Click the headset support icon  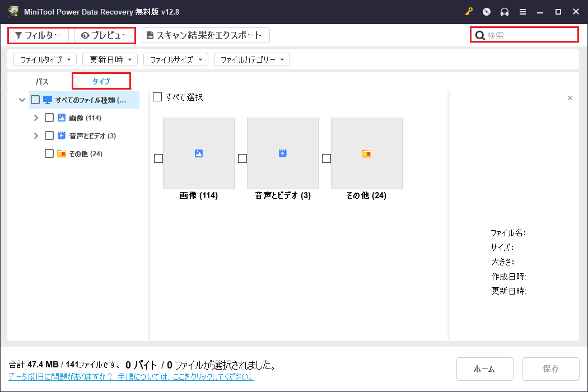pyautogui.click(x=504, y=11)
